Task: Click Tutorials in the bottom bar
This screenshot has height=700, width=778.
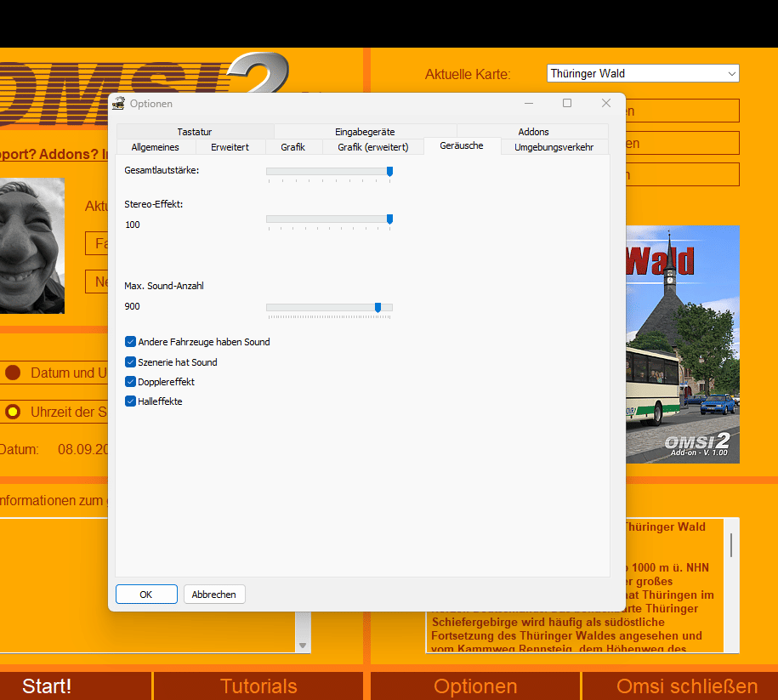Action: pyautogui.click(x=258, y=686)
